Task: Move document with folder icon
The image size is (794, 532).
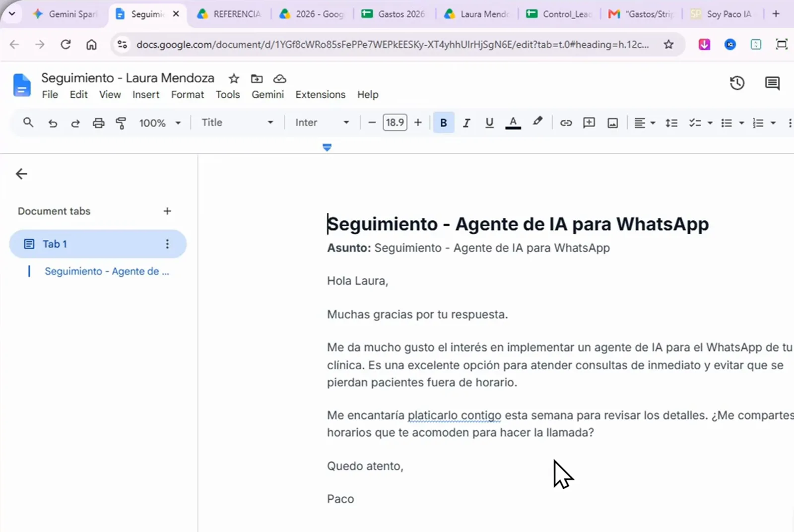Action: (257, 78)
